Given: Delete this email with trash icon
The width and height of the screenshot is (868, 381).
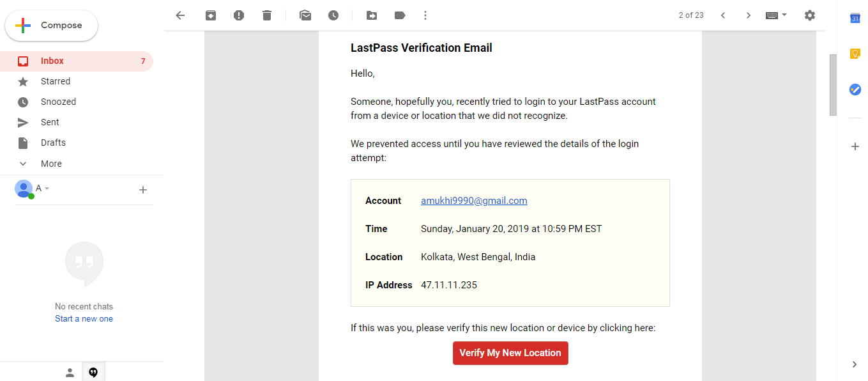Looking at the screenshot, I should (x=267, y=15).
